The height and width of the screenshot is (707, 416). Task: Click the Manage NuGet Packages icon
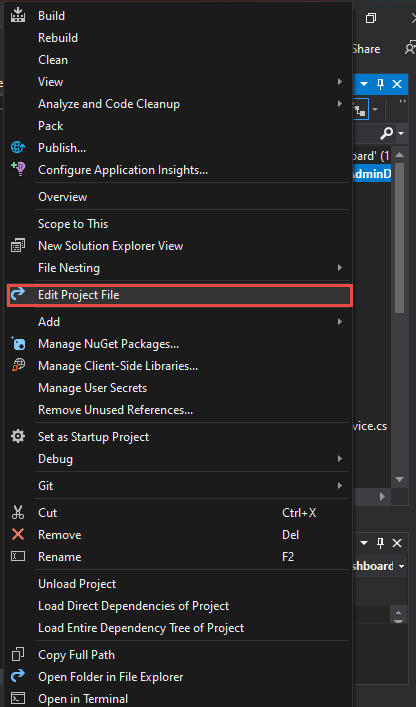tap(18, 344)
